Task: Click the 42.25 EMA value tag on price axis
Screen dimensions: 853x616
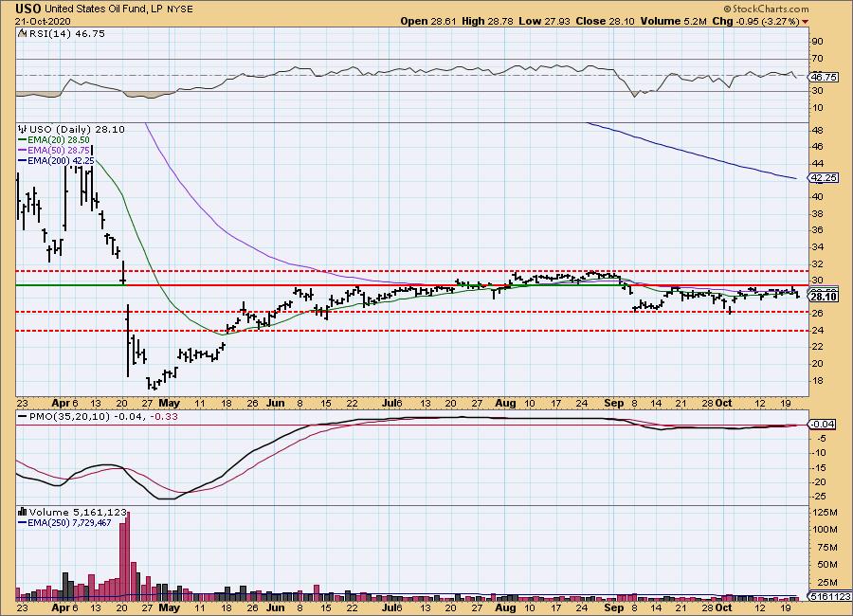Action: pyautogui.click(x=825, y=178)
